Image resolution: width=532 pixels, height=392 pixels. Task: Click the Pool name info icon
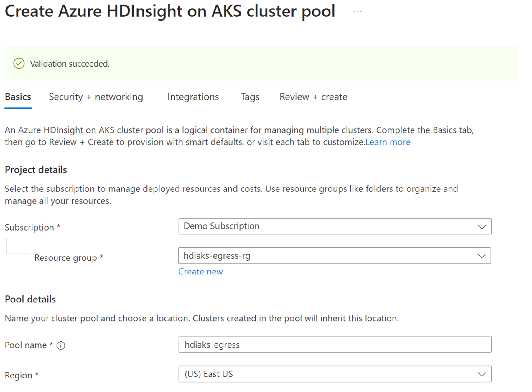61,345
